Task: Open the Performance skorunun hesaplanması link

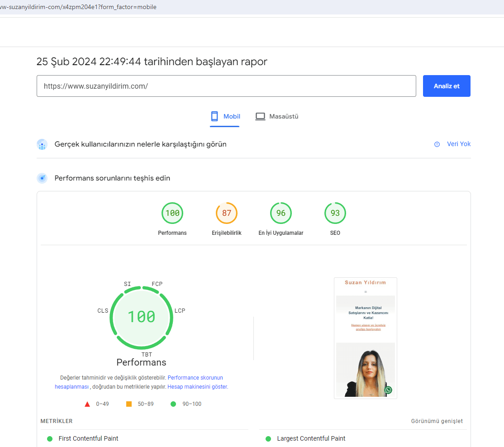Action: [x=195, y=378]
